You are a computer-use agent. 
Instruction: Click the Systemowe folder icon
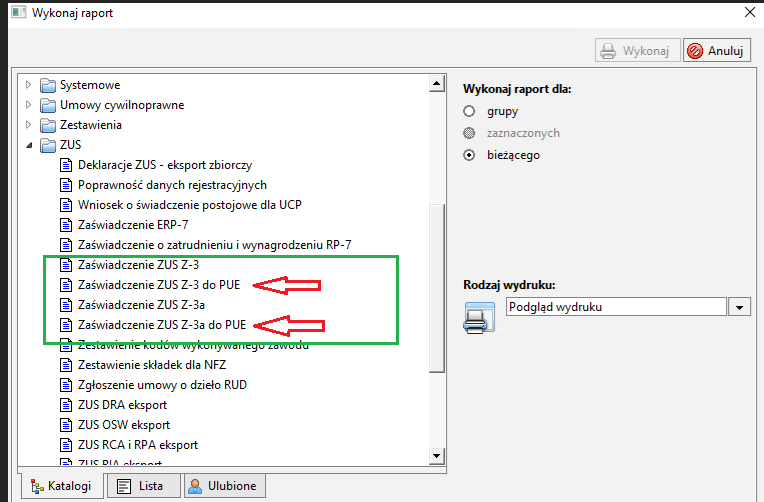tap(48, 86)
